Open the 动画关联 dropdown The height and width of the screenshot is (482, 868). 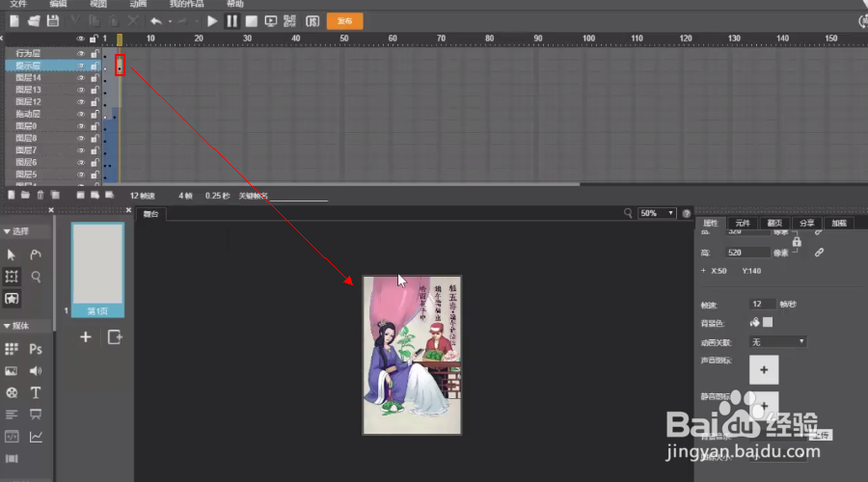tap(777, 342)
